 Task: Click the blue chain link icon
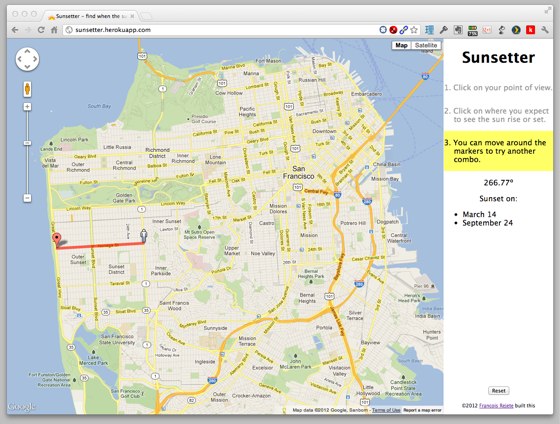[404, 30]
